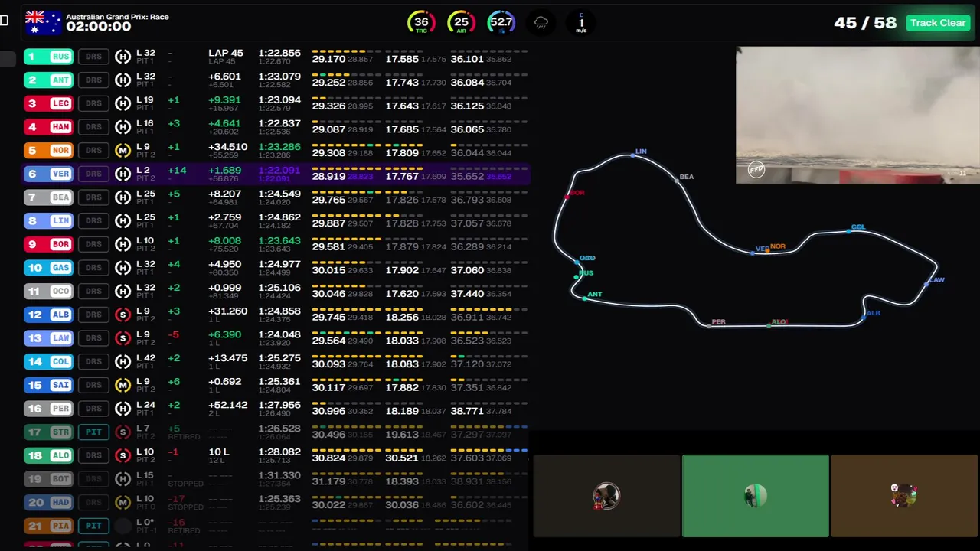This screenshot has width=980, height=551.
Task: Click the hard tyre icon in VER row
Action: click(122, 174)
